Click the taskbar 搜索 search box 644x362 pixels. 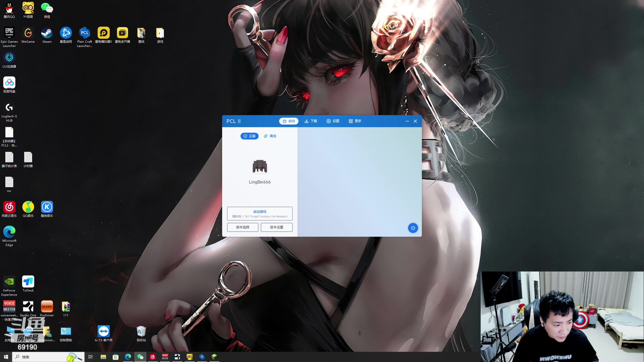pyautogui.click(x=48, y=357)
